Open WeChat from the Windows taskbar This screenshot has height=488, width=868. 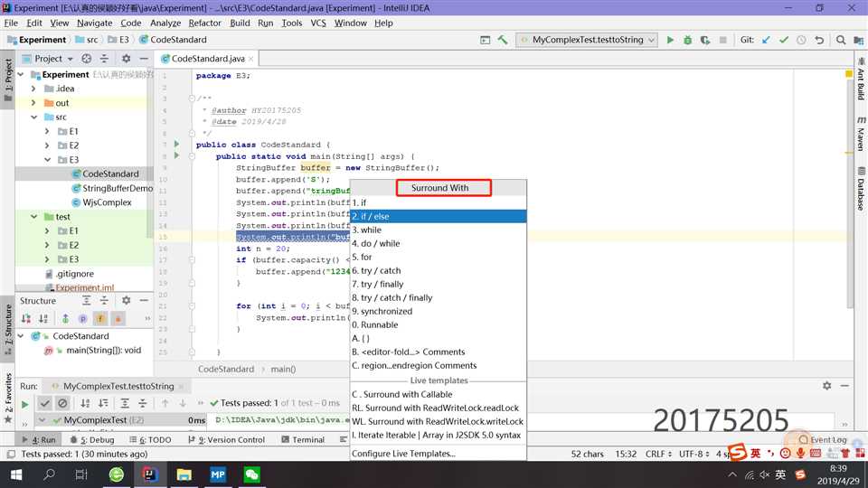(252, 474)
